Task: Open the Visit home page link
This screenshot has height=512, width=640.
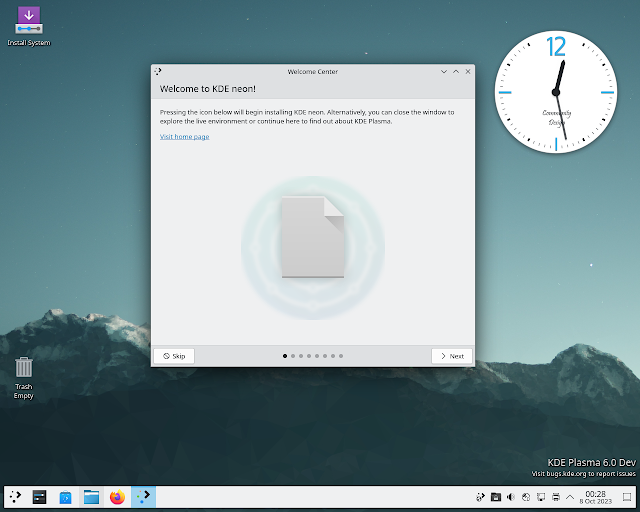Action: pos(184,136)
